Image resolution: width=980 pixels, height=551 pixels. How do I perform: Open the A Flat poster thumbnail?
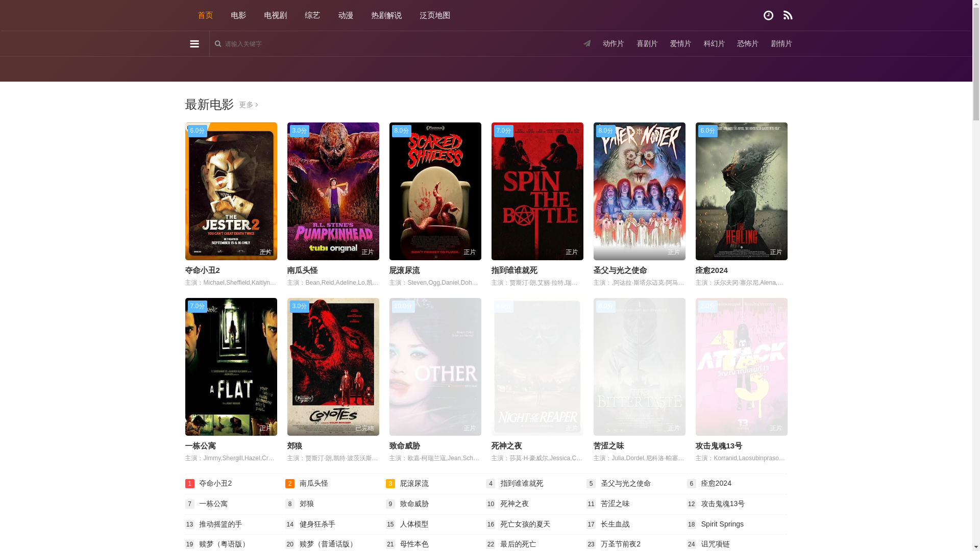pos(231,367)
